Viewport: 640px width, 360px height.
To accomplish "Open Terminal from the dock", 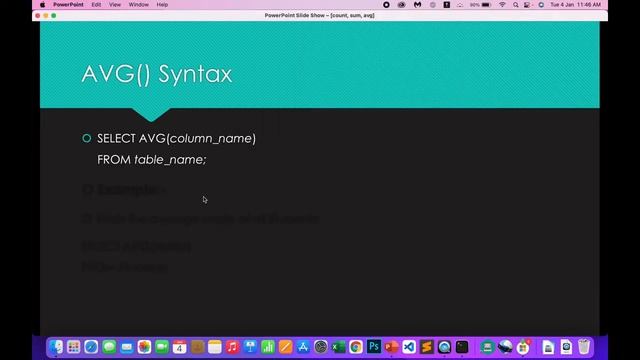I will 462,347.
